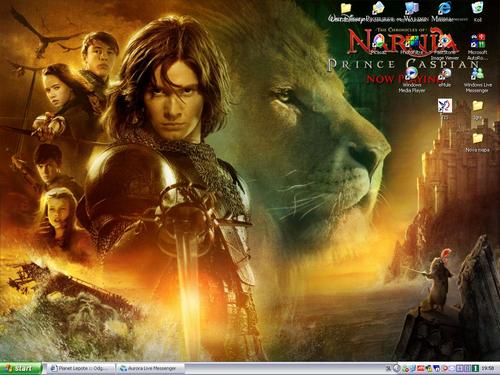Select the Koš recycle bin icon

pyautogui.click(x=478, y=11)
